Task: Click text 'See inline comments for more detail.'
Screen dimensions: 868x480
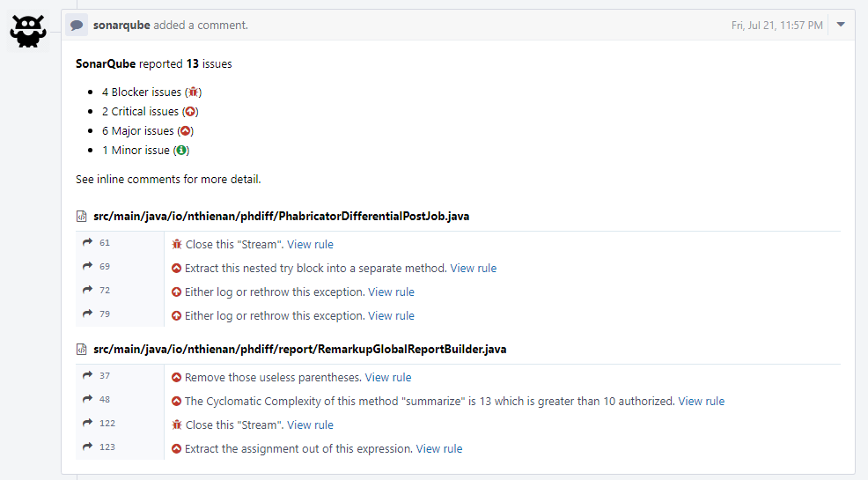Action: (168, 180)
